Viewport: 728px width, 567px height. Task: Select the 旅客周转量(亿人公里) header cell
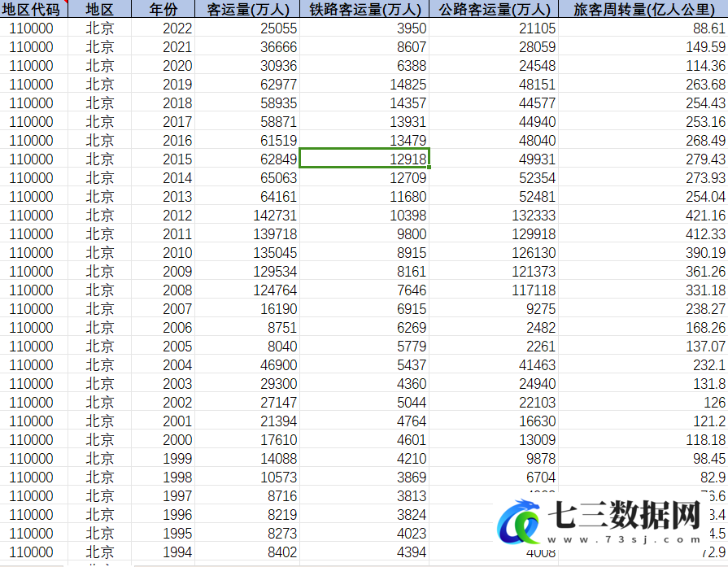click(643, 8)
